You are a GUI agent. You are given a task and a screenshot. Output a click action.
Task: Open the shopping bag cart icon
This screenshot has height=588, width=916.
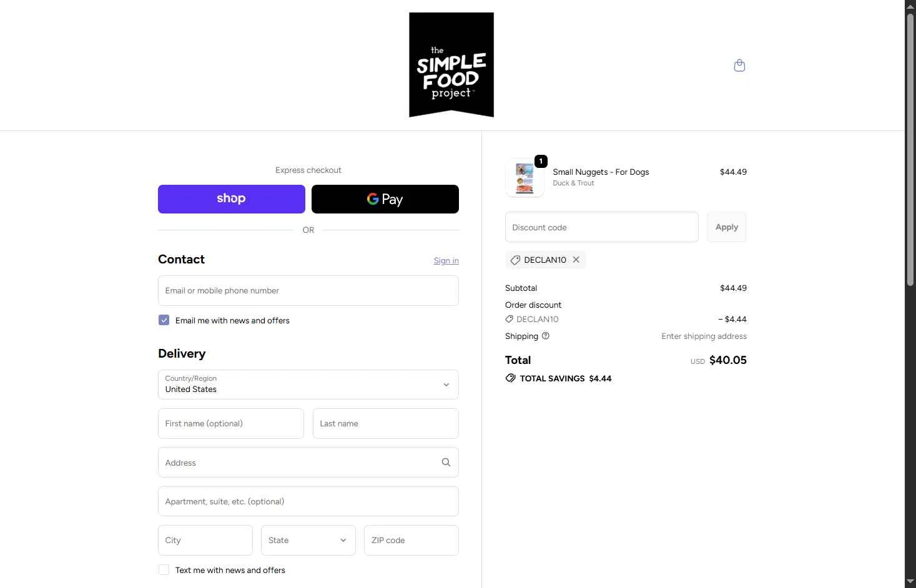pos(739,66)
